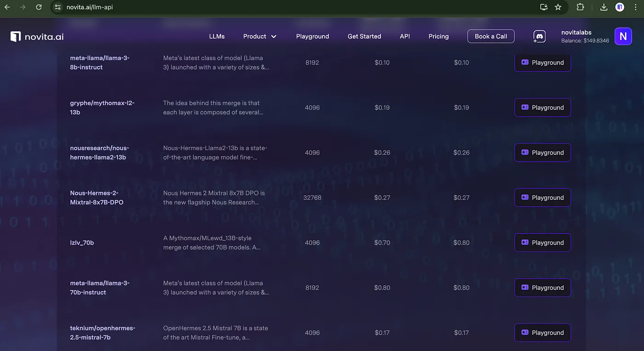Viewport: 644px width, 351px height.
Task: Click install app icon in address bar
Action: (x=544, y=7)
